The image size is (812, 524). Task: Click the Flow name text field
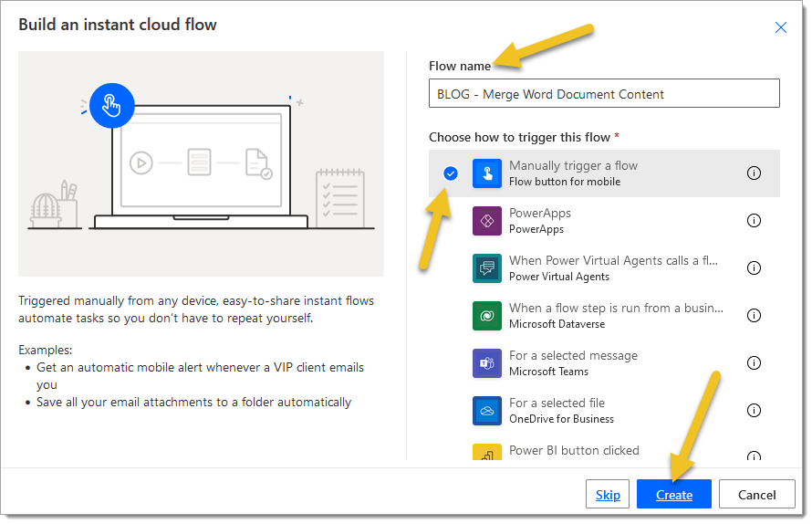point(604,94)
